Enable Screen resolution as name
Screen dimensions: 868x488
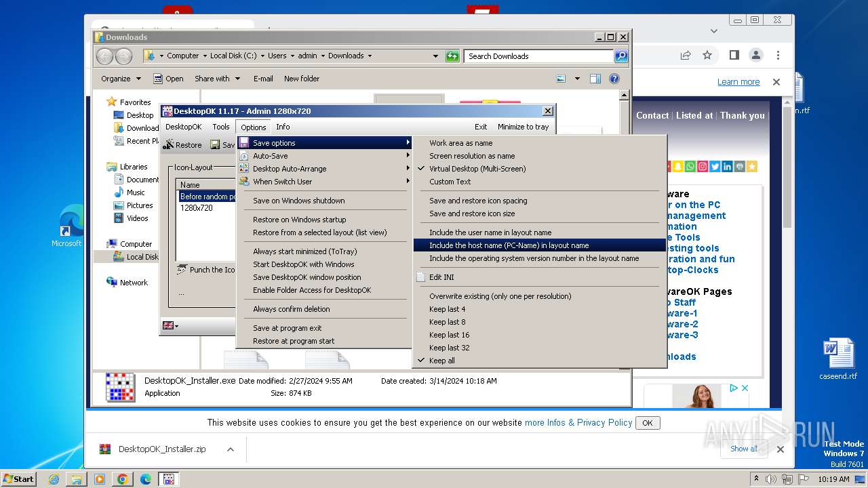pyautogui.click(x=539, y=156)
